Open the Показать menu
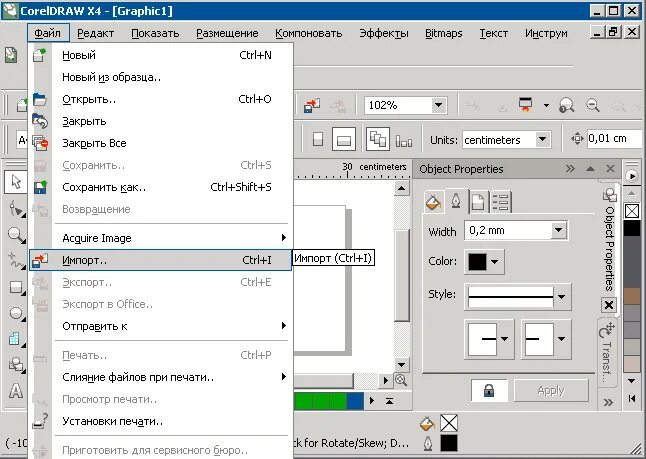 coord(155,33)
